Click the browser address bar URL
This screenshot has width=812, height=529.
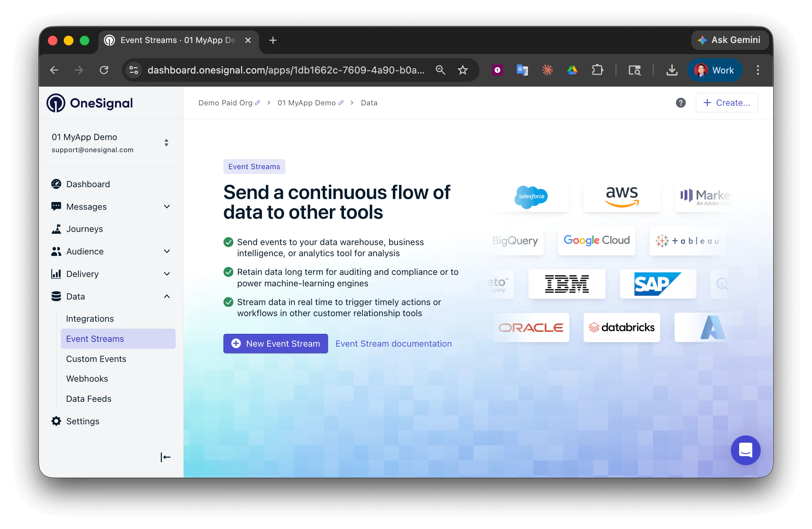click(285, 70)
